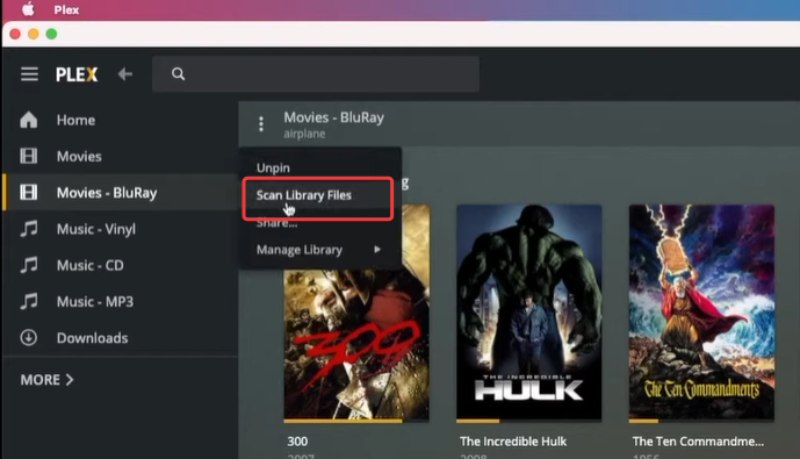Open The Incredible Hulk poster
The image size is (800, 459).
(529, 313)
